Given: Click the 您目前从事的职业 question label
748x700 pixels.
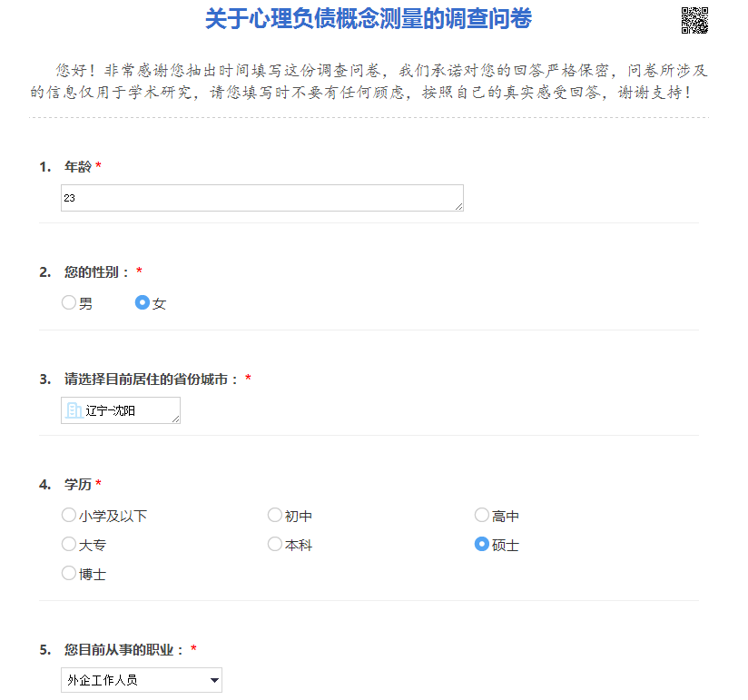Looking at the screenshot, I should tap(124, 650).
